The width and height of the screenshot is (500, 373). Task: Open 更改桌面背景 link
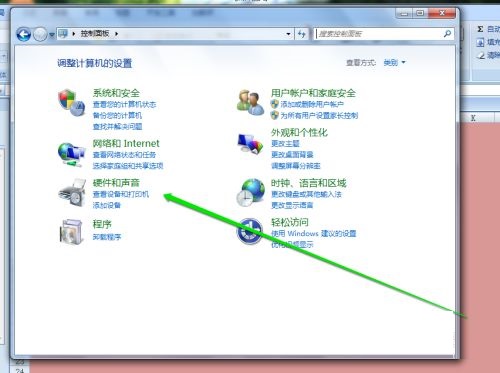pos(292,155)
